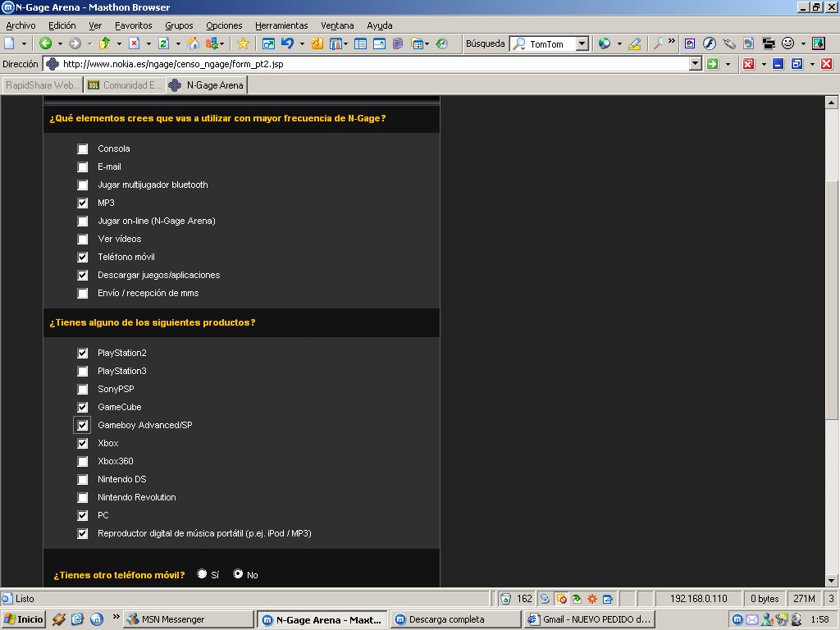Click the red X Stop icon
Image resolution: width=840 pixels, height=630 pixels.
point(134,44)
